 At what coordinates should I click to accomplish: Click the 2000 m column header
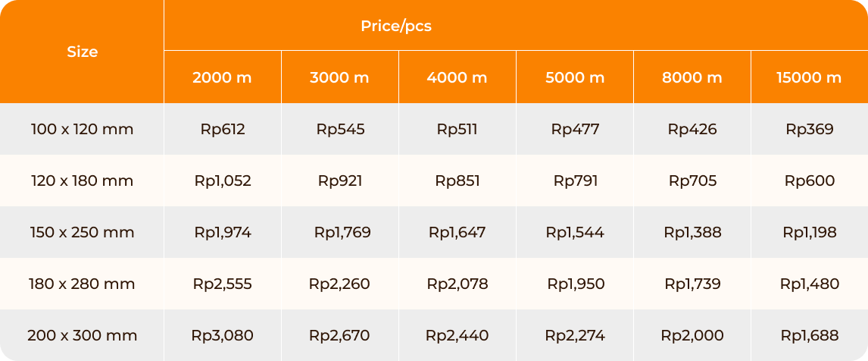[223, 77]
